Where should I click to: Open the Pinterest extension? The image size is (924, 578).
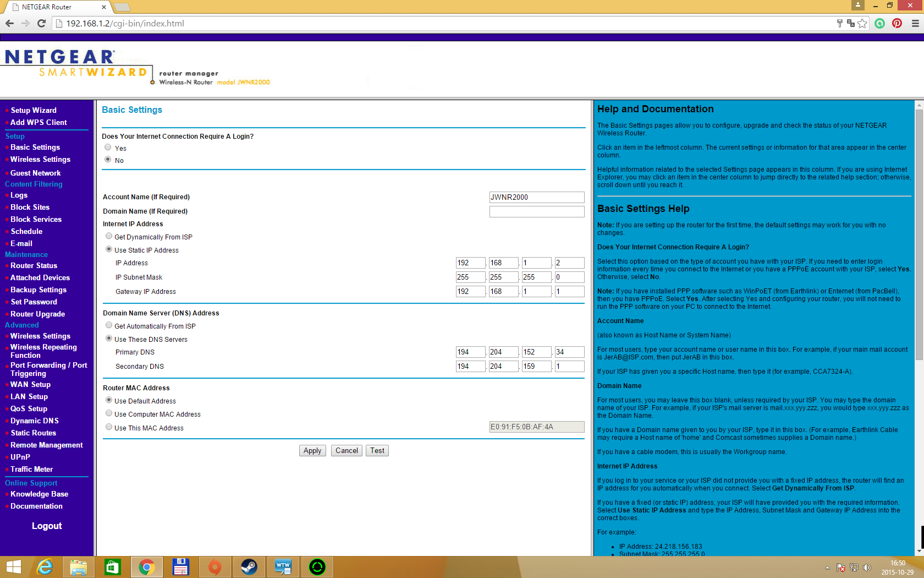[x=897, y=23]
